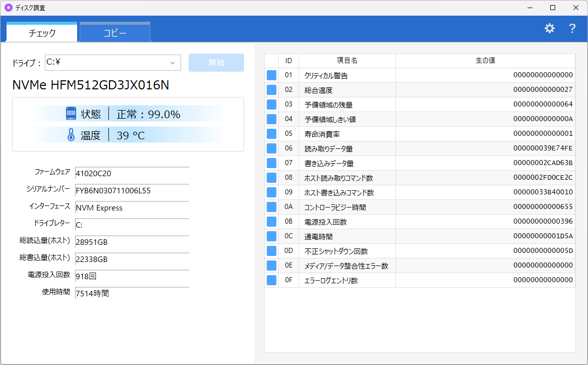Expand the ドライブ dropdown list

click(x=172, y=63)
